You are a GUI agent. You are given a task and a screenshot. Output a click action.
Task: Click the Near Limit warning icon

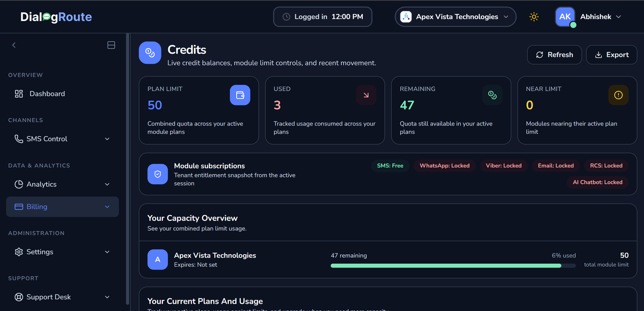(618, 95)
